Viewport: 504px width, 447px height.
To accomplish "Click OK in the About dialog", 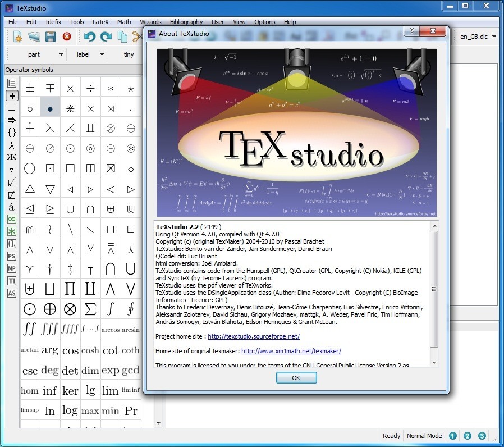I will point(296,378).
